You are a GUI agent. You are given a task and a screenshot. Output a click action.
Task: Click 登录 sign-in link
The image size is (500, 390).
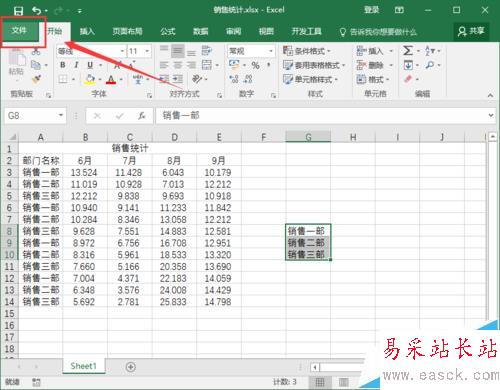point(371,10)
